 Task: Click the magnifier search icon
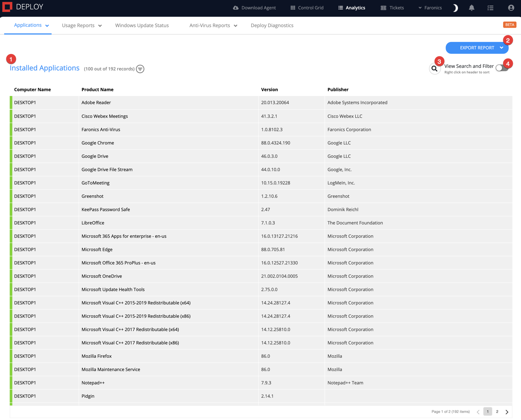pos(435,69)
